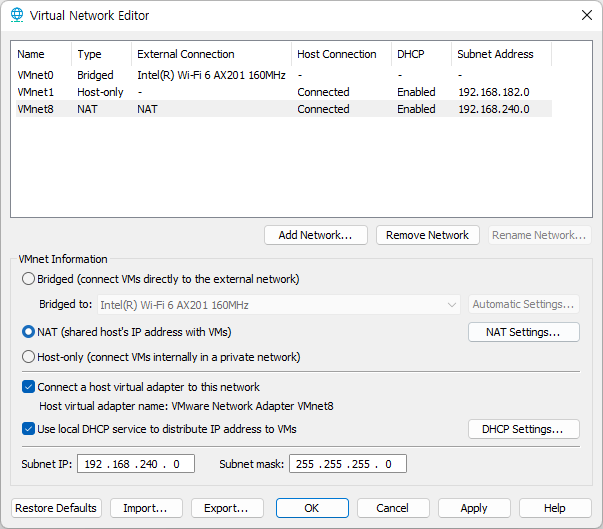Viewport: 603px width, 529px height.
Task: Select the Host-only radio button
Action: pos(28,357)
